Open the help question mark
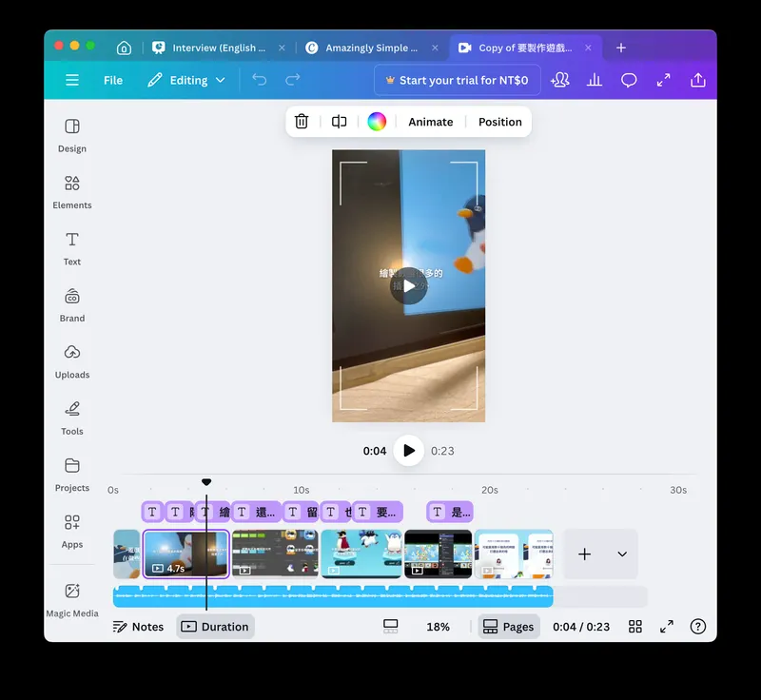761x700 pixels. (698, 627)
